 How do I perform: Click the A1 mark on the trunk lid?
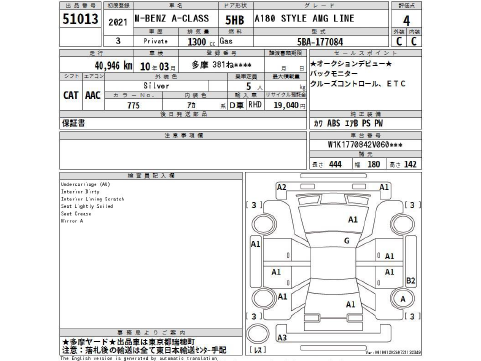tap(350, 304)
